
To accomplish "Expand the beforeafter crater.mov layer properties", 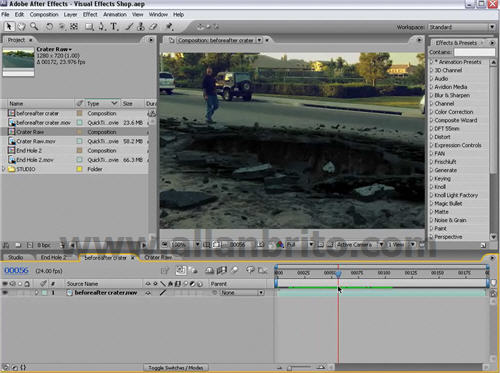I will coord(37,293).
